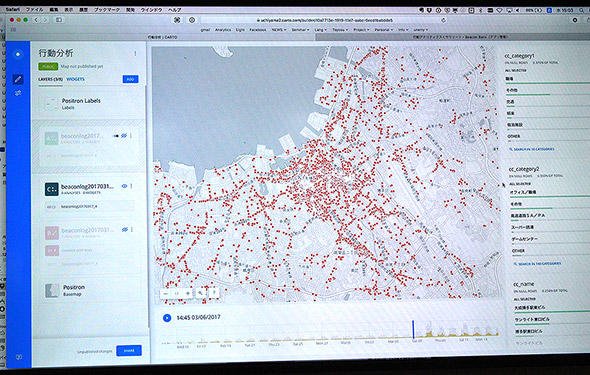
Task: Select the 行動分析 | CARTO browser tab
Action: pos(163,37)
